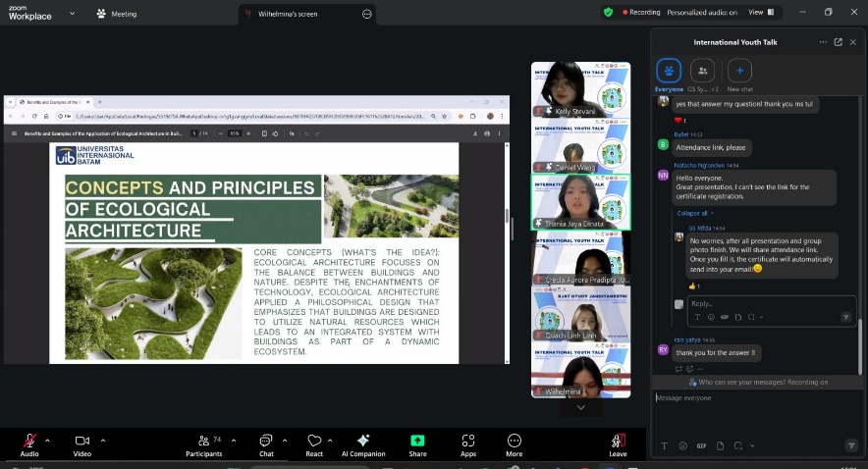Screen dimensions: 868x469
Task: Toggle the Chat panel from toolbar
Action: 266,441
